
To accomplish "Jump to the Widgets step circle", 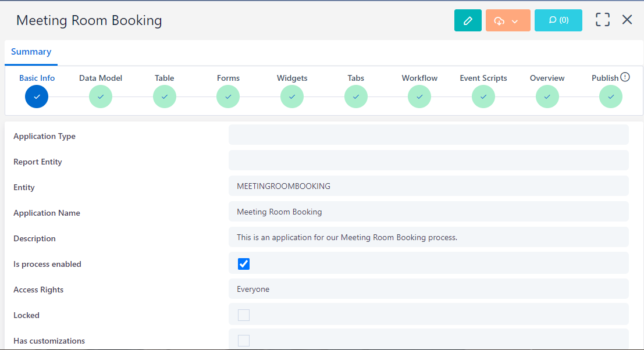I will [x=292, y=97].
